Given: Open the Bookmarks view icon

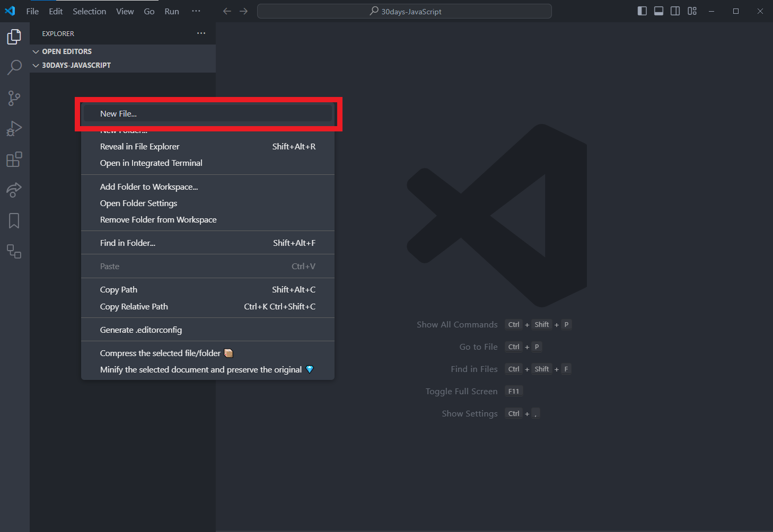Looking at the screenshot, I should tap(14, 220).
